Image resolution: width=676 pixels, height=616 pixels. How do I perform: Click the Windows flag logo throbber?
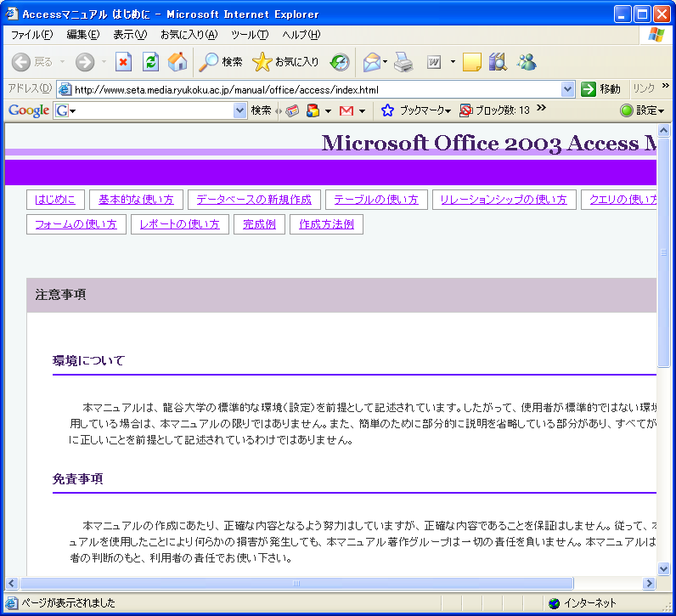pos(656,35)
